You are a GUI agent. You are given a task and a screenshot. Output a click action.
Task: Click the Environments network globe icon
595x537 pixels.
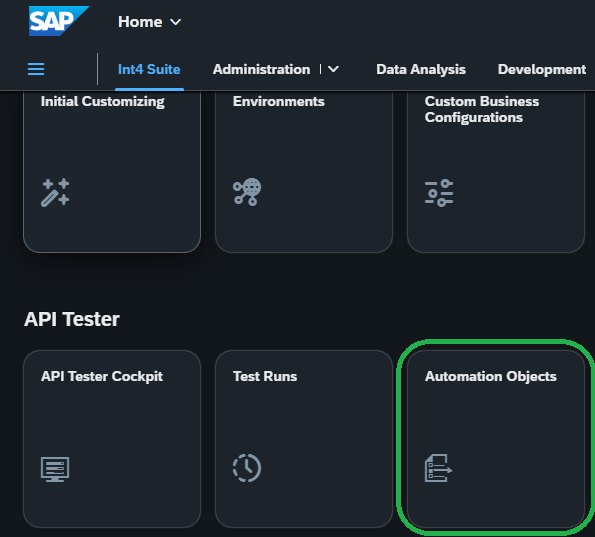click(247, 192)
